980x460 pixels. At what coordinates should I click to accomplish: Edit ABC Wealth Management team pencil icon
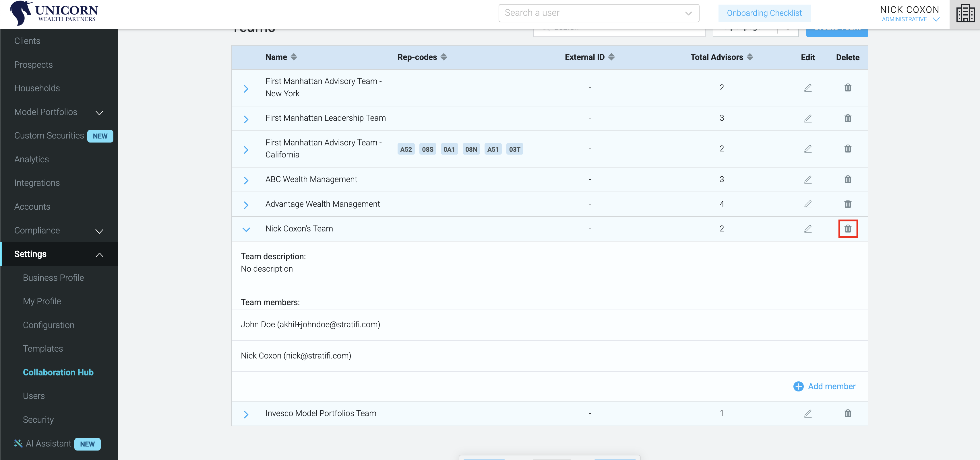pos(808,180)
